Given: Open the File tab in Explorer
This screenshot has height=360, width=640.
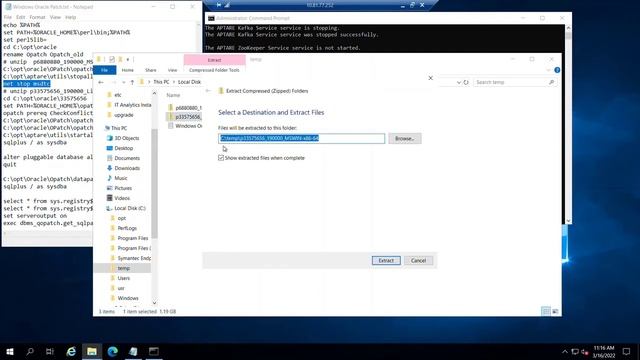Looking at the screenshot, I should coord(104,70).
